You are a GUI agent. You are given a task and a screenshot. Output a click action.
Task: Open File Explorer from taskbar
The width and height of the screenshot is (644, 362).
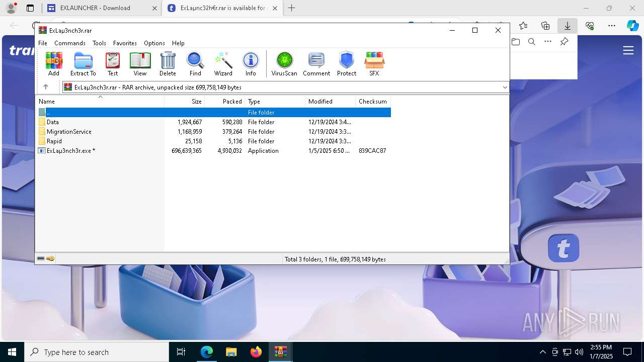coord(231,352)
